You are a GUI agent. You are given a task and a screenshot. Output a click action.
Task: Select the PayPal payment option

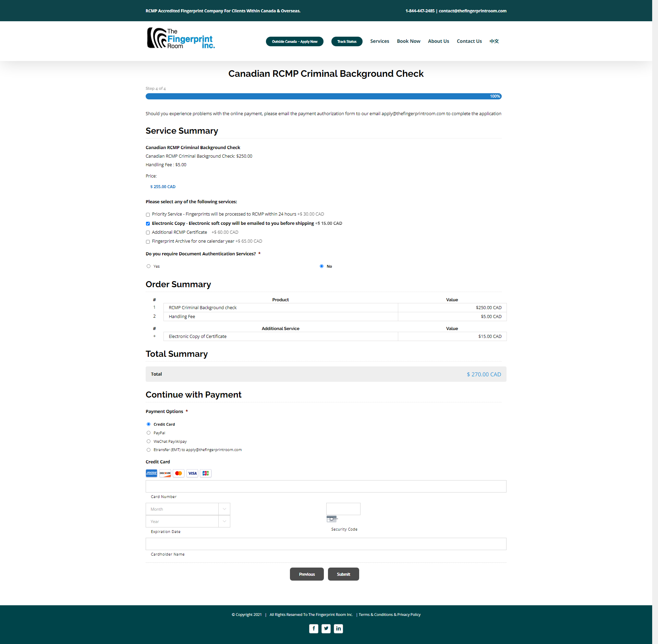(148, 433)
